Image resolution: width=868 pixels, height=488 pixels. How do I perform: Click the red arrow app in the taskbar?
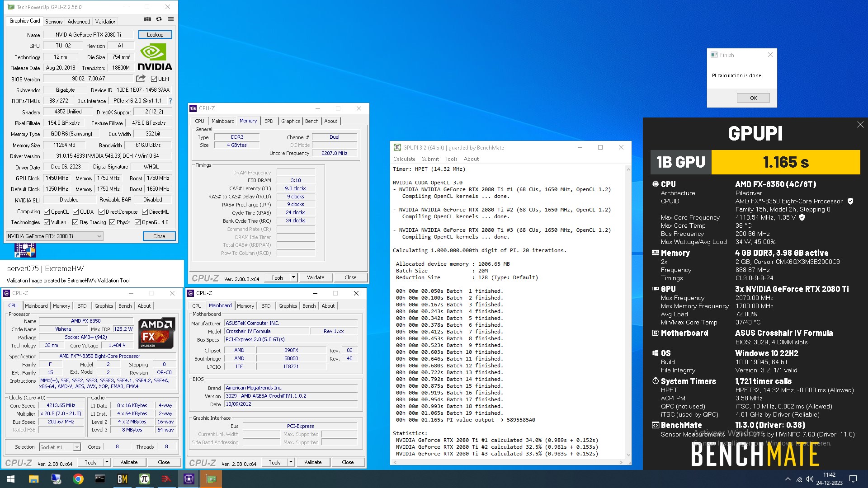[166, 479]
